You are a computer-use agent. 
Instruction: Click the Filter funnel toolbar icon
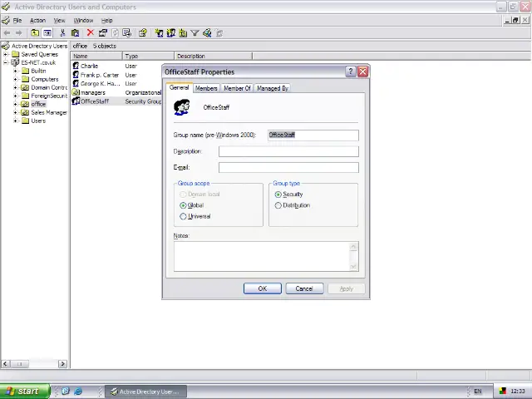tap(195, 33)
